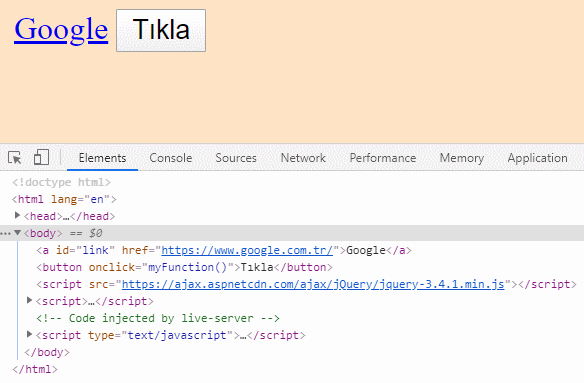Select the html lang="en" element row
The width and height of the screenshot is (584, 383).
(64, 199)
